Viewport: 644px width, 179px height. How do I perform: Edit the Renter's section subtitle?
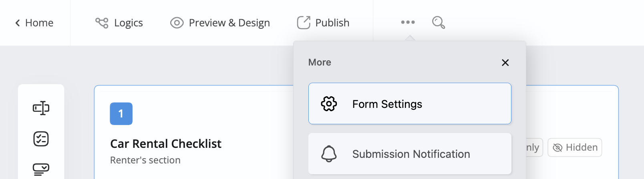(145, 160)
